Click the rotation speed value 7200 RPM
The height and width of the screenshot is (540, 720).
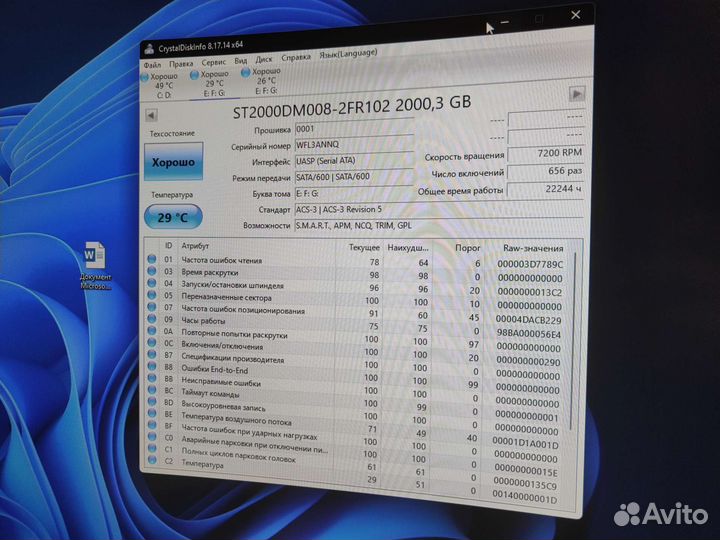[x=545, y=153]
